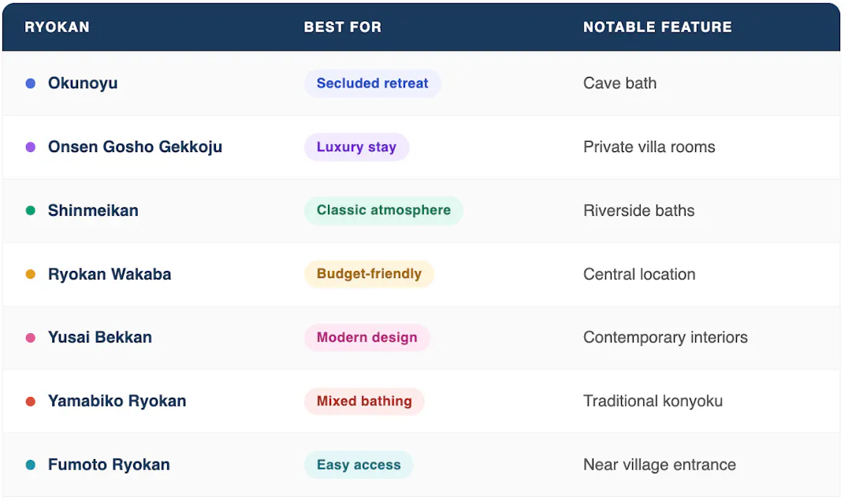Click the orange dot beside Ryokan Wakaba
The height and width of the screenshot is (504, 852).
click(x=31, y=275)
